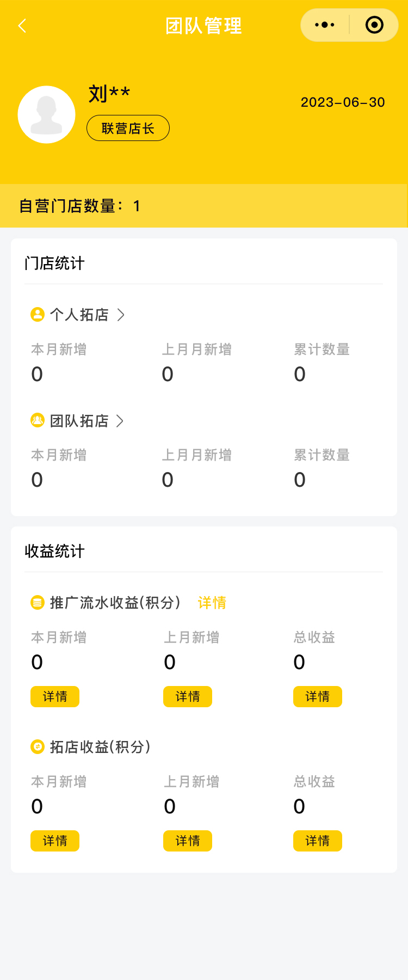Tap the 联营店长 role badge

coord(128,128)
